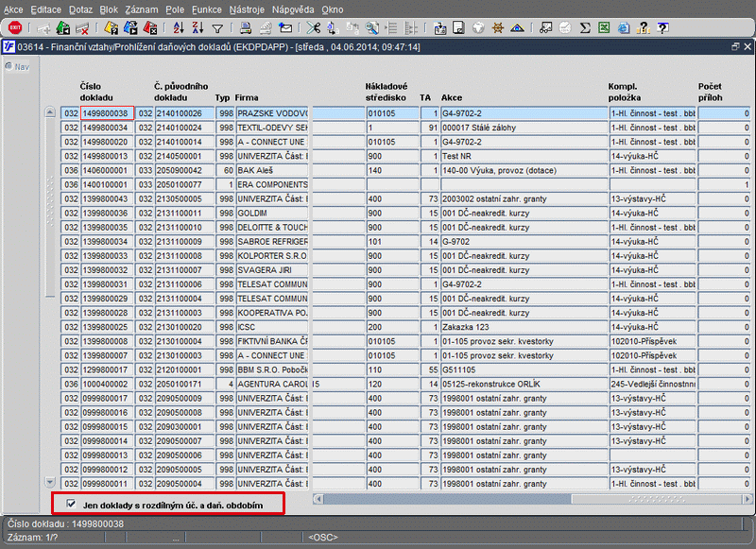Click the 'BAK Aleš' firm cell
The width and height of the screenshot is (756, 549).
[x=272, y=171]
